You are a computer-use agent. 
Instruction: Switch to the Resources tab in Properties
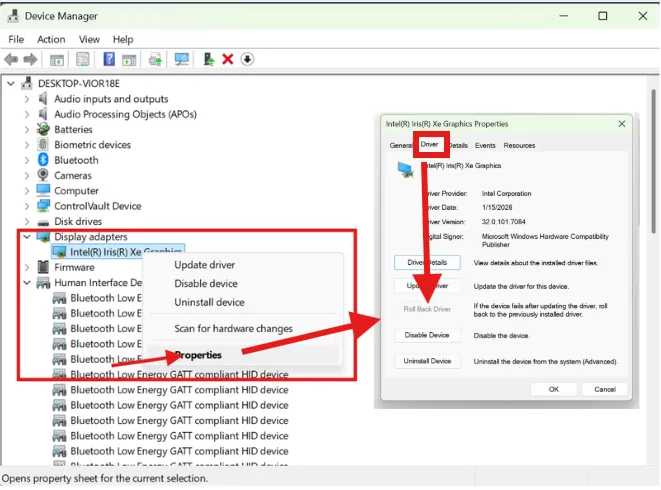(519, 145)
